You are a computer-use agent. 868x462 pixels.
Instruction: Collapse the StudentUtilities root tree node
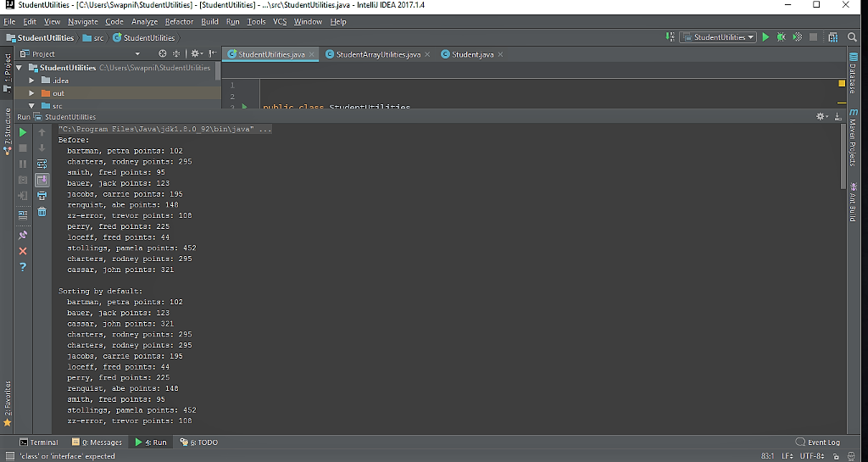click(19, 68)
